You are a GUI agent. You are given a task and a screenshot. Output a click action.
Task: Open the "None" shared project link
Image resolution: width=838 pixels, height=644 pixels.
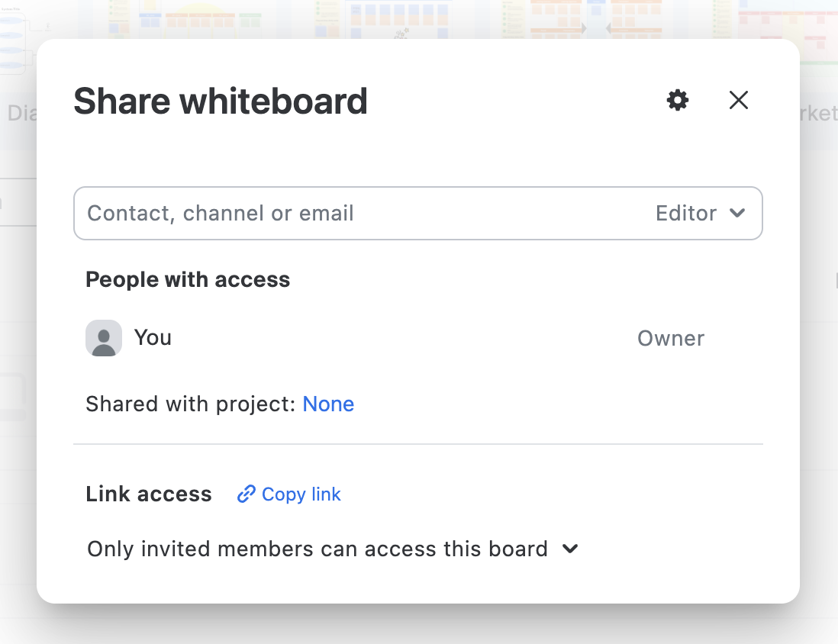(328, 404)
